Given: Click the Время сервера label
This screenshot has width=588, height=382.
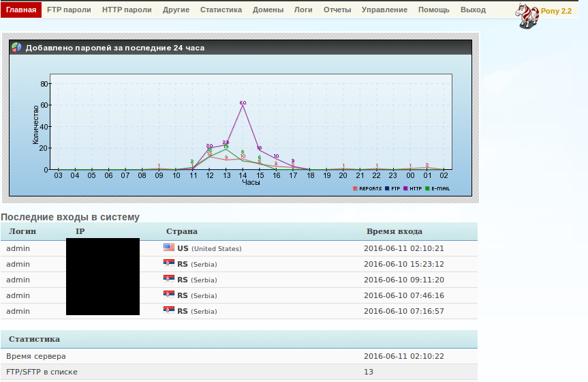Looking at the screenshot, I should 36,356.
